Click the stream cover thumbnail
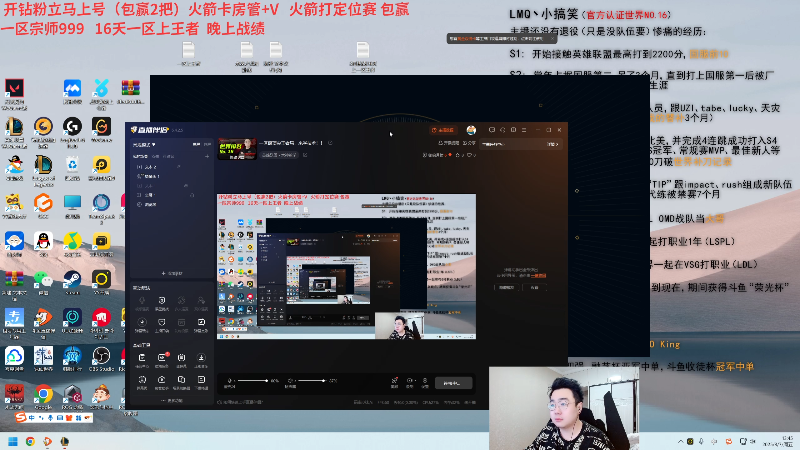 237,148
